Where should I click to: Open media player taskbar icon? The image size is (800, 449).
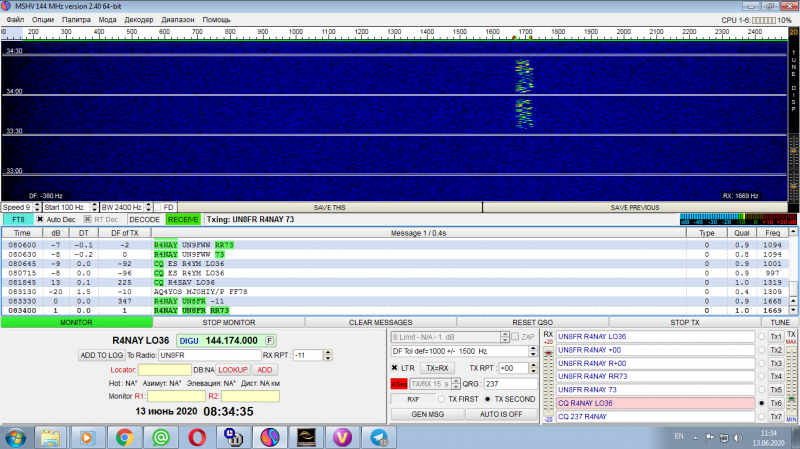(87, 437)
